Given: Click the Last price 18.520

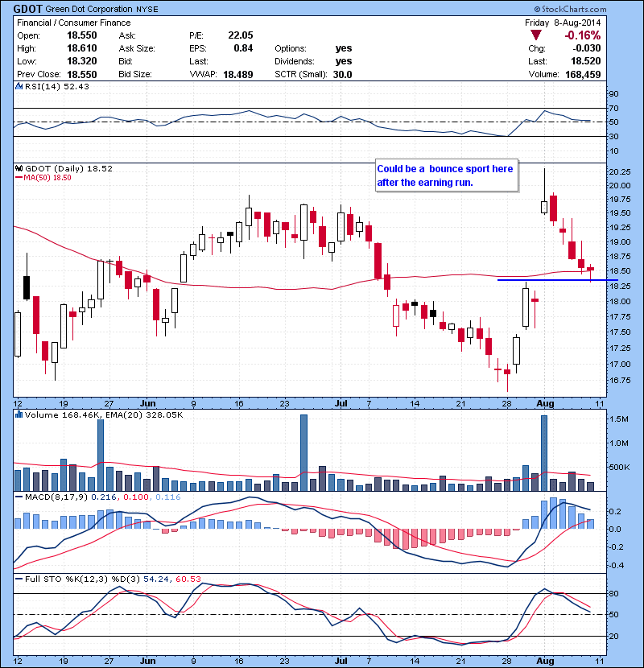Looking at the screenshot, I should (x=585, y=61).
